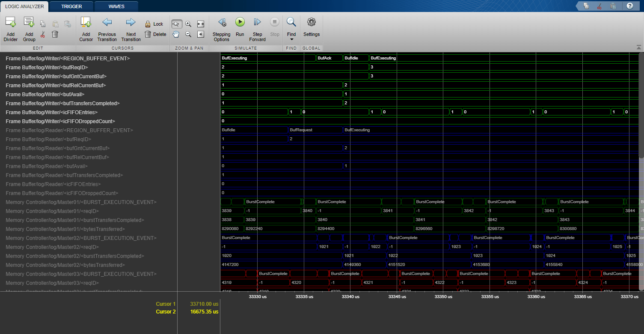
Task: Select the Master03 reqID signal
Action: click(x=52, y=283)
